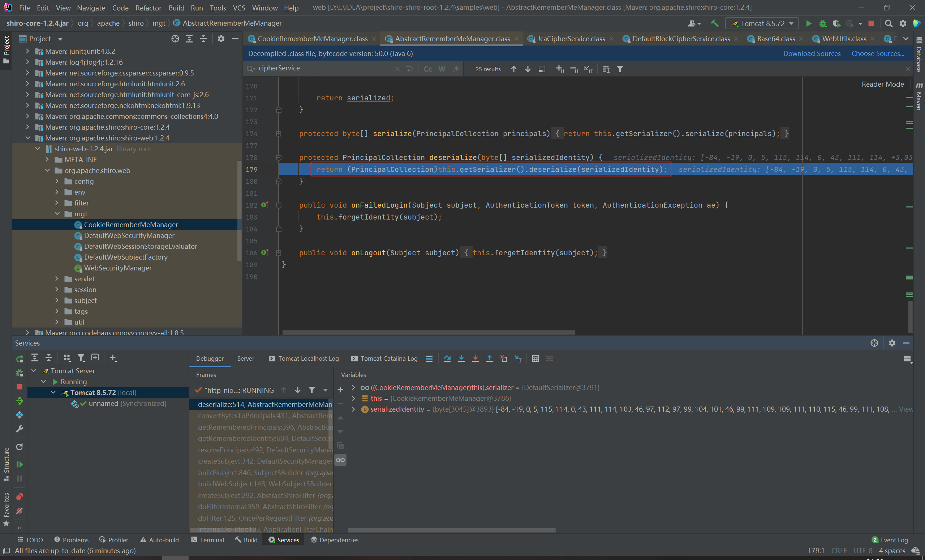Click the Mute Breakpoints icon
Screen dimensions: 925x560
pos(20,511)
